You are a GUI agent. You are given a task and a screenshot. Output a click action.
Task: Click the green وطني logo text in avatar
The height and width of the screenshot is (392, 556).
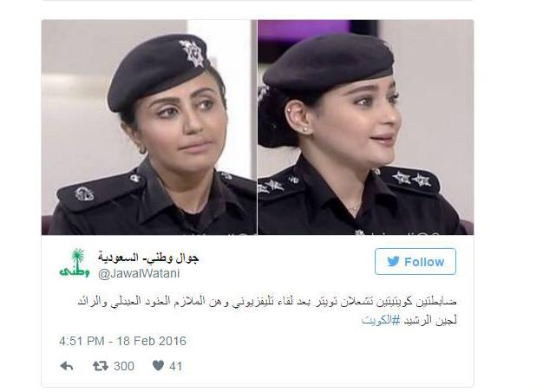click(x=74, y=271)
